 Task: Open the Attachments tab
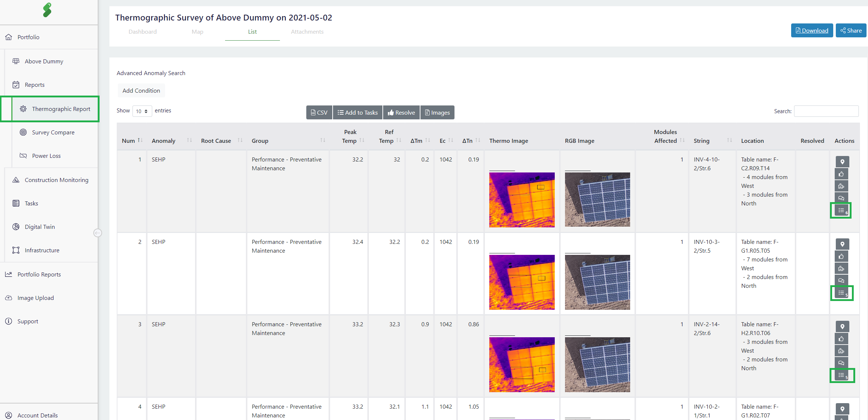click(x=307, y=32)
